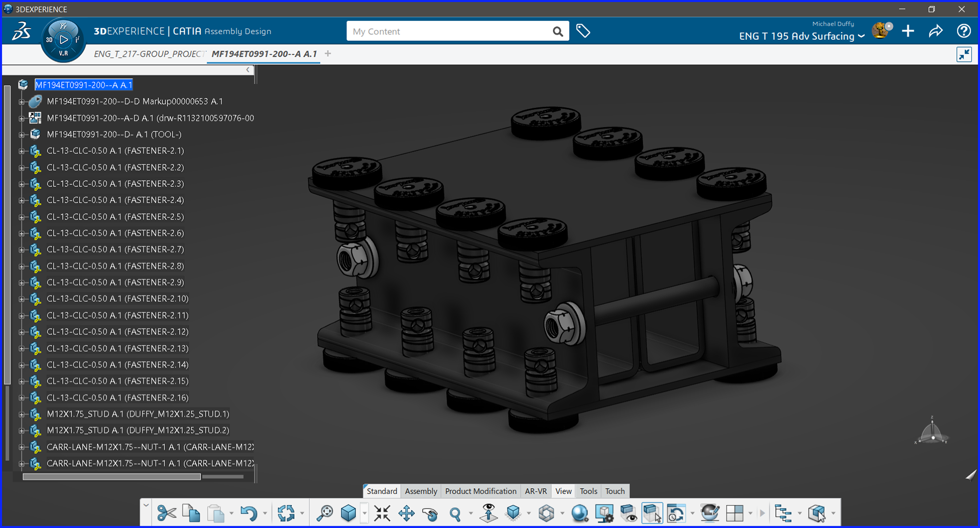Click the plus Add icon in header
The width and height of the screenshot is (980, 528).
(908, 31)
